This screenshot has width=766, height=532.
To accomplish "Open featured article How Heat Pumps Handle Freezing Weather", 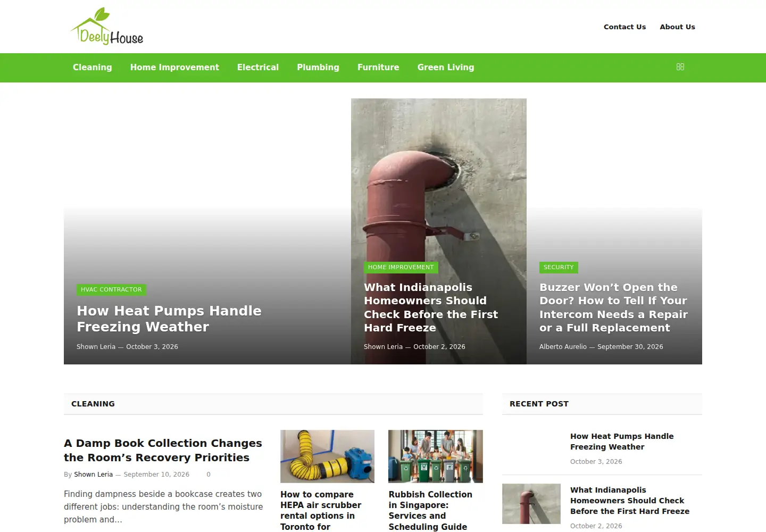I will point(169,319).
